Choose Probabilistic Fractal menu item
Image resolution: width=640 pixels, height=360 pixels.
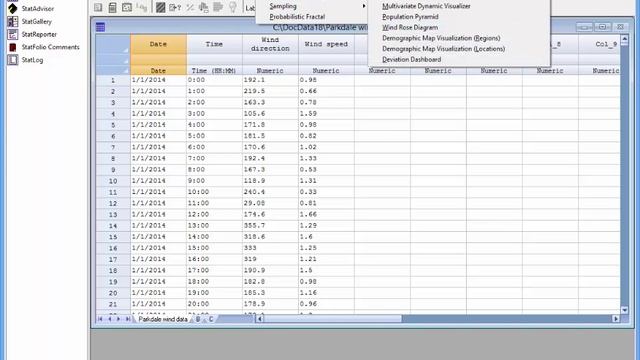tap(312, 17)
